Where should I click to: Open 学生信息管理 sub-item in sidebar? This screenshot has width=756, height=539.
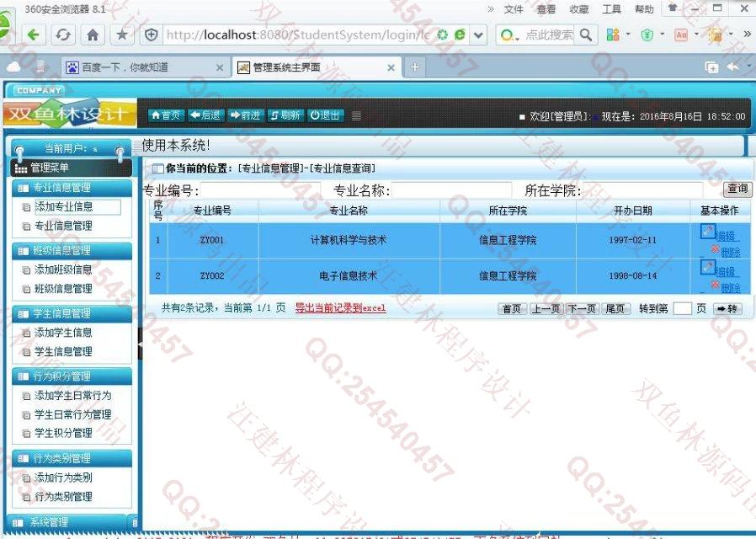point(63,352)
